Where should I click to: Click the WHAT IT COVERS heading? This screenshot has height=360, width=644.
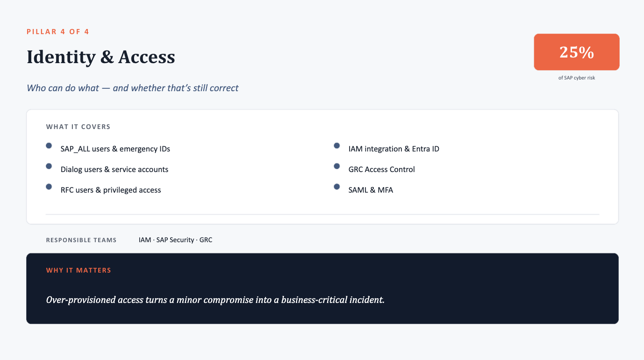78,127
